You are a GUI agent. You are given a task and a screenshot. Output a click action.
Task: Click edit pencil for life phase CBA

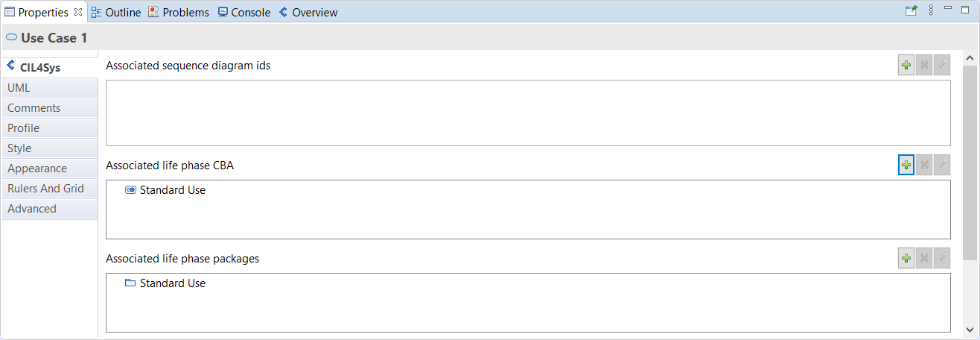tap(942, 165)
